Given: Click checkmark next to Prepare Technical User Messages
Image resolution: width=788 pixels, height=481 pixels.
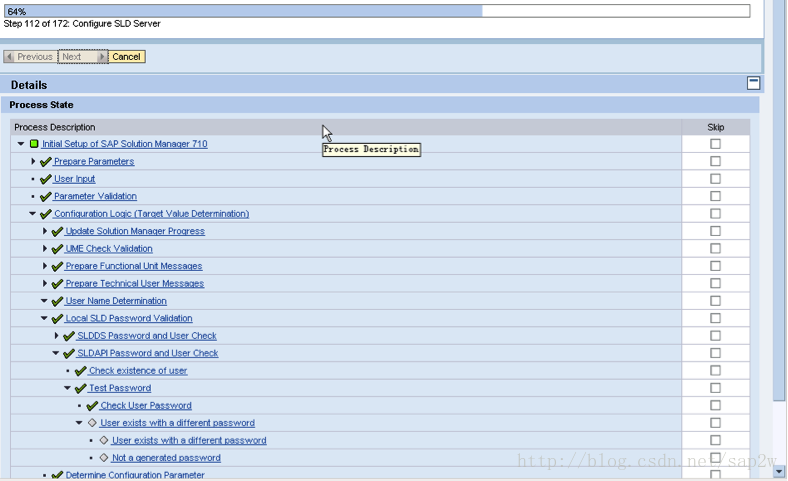Looking at the screenshot, I should [57, 284].
